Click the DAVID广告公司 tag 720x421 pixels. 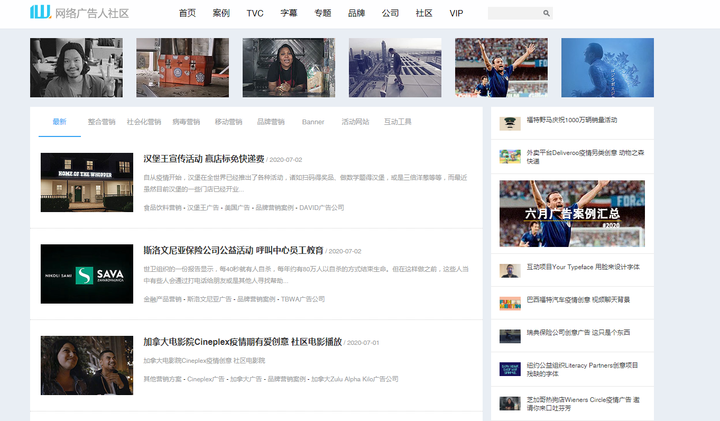321,208
